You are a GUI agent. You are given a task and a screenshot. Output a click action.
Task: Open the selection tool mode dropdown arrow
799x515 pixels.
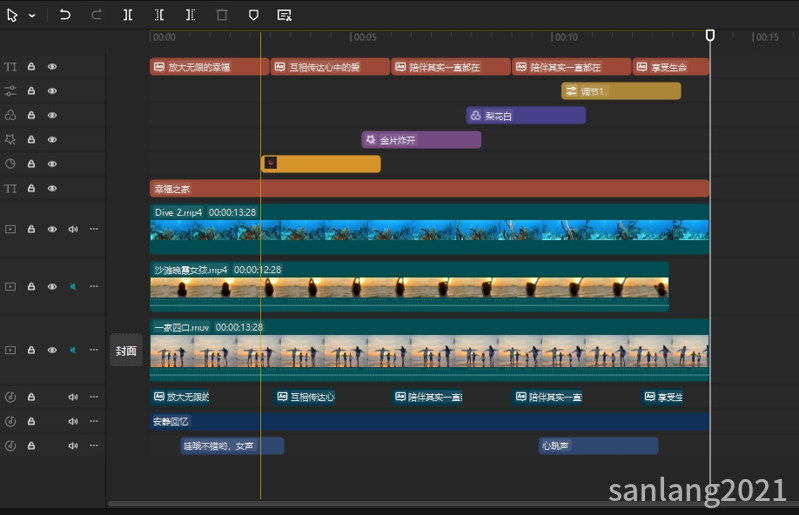click(x=32, y=16)
